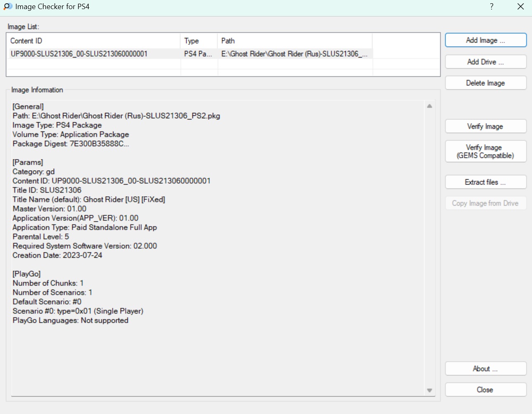The height and width of the screenshot is (414, 532).
Task: Click the PS4 Pa... type cell
Action: (x=198, y=54)
